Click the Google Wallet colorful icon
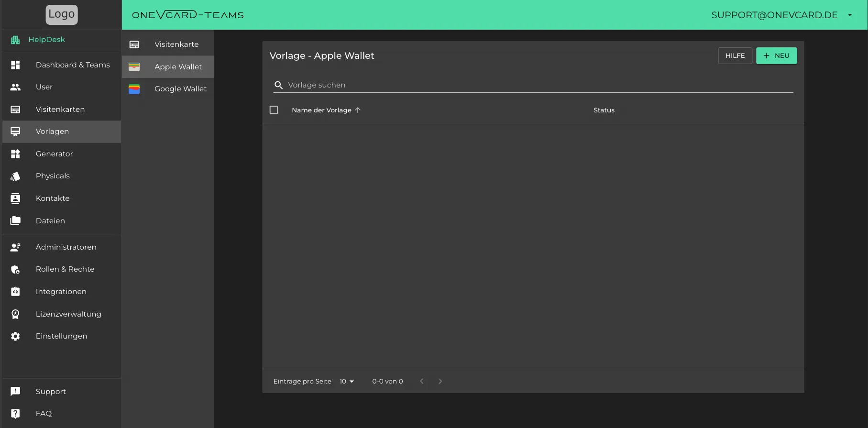The height and width of the screenshot is (428, 868). (134, 89)
